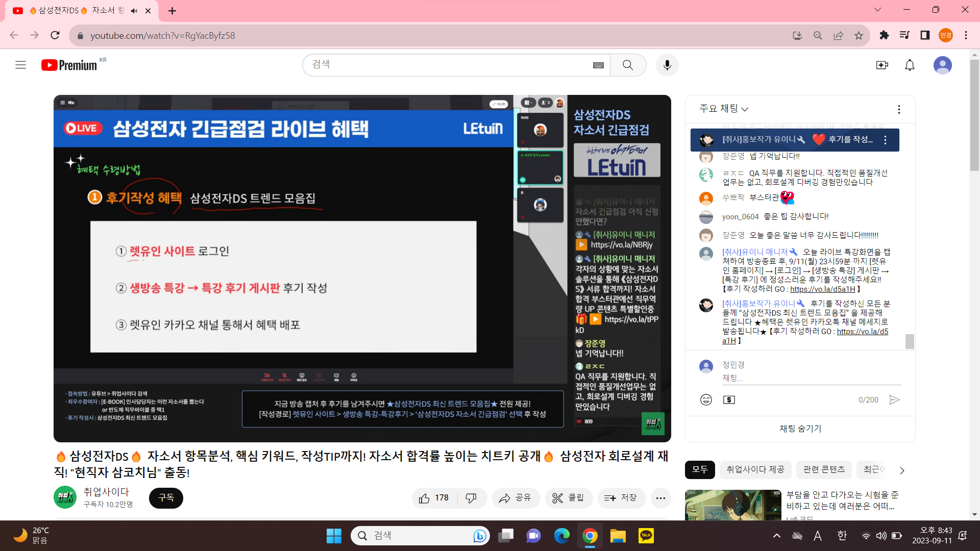Open the related video title 부담을 안고 다가오는
980x551 pixels.
coord(842,500)
